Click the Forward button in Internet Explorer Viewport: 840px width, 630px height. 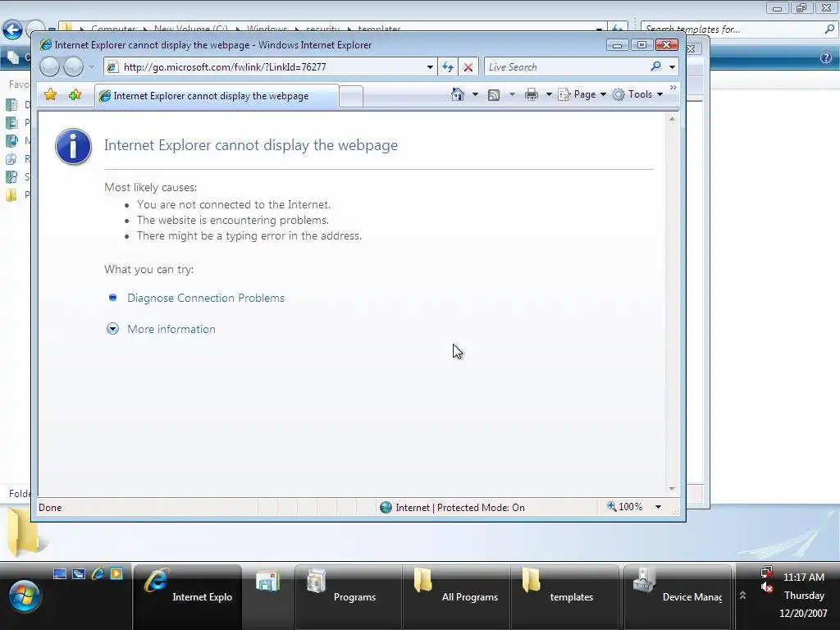coord(73,67)
